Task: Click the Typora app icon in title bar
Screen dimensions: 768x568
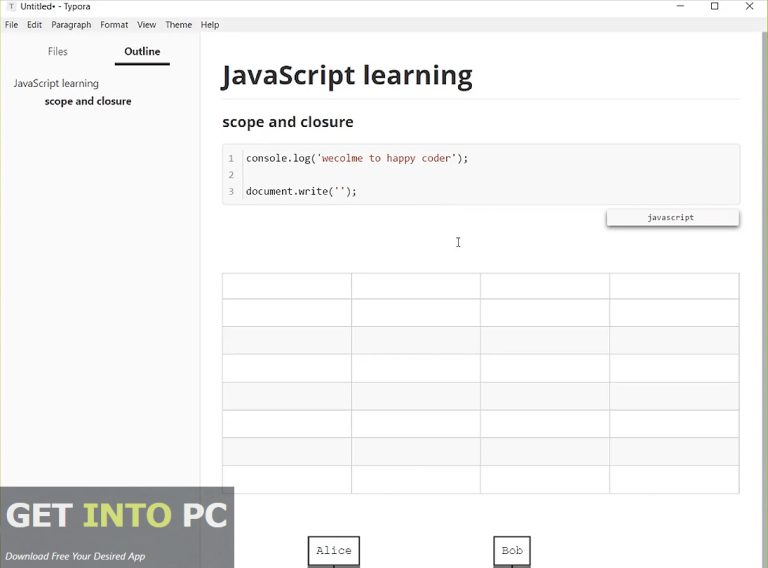Action: click(11, 7)
